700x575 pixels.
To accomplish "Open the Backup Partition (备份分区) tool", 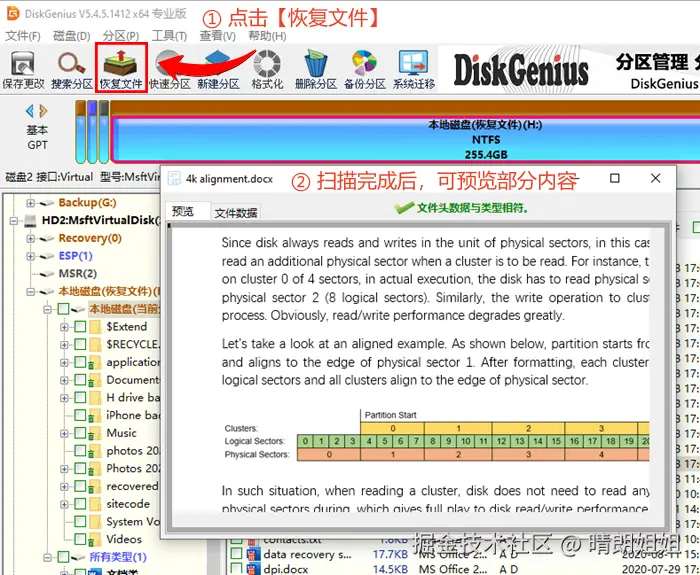I will [x=364, y=65].
